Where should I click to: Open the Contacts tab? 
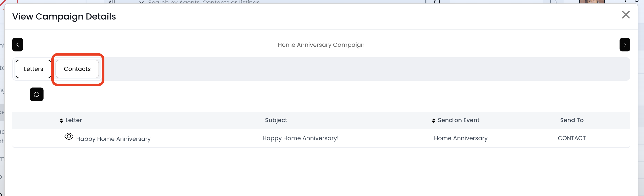pos(77,69)
